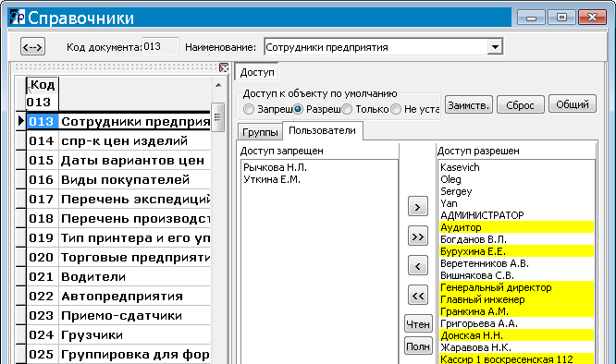Select user Sergey in allowed list
616x364 pixels.
517,191
